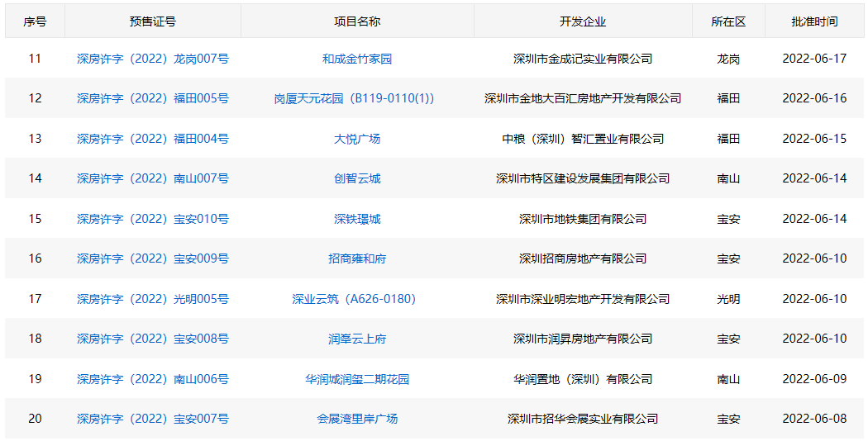Click the 开发企业 column header
The width and height of the screenshot is (868, 441).
pos(583,21)
